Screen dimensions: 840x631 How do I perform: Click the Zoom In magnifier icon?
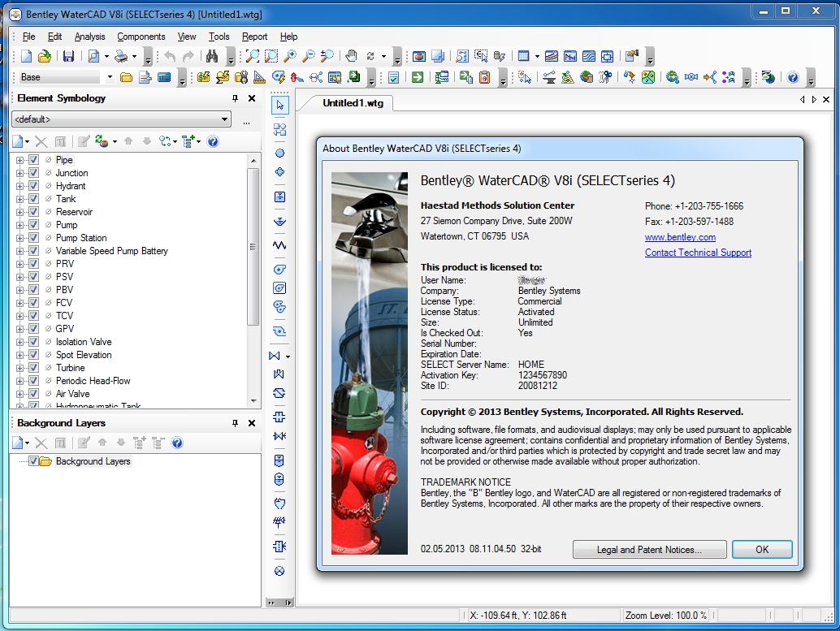point(290,56)
